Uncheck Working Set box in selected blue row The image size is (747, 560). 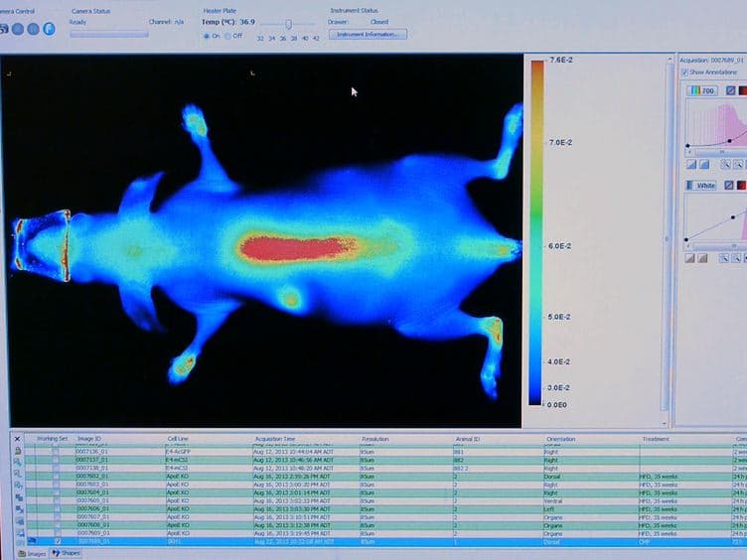tap(58, 541)
